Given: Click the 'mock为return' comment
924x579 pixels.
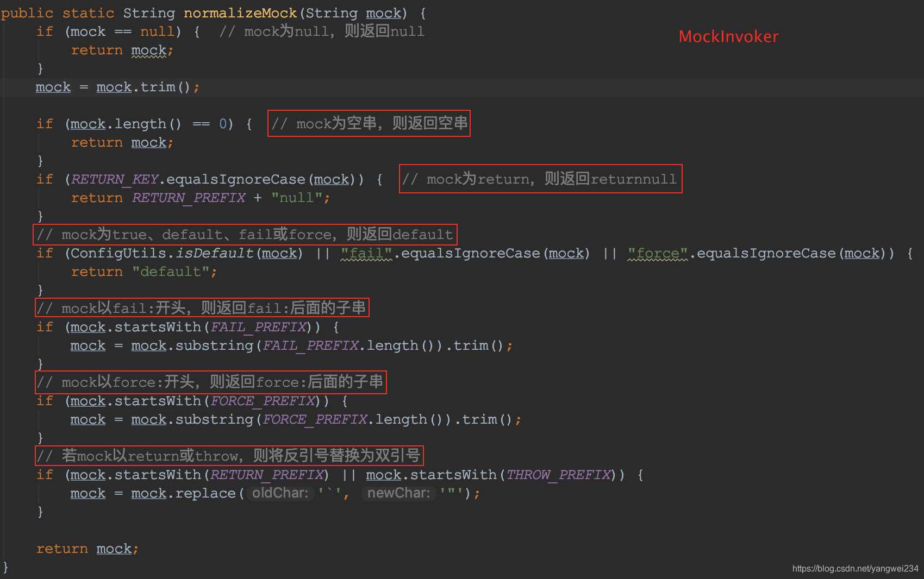Looking at the screenshot, I should [540, 179].
